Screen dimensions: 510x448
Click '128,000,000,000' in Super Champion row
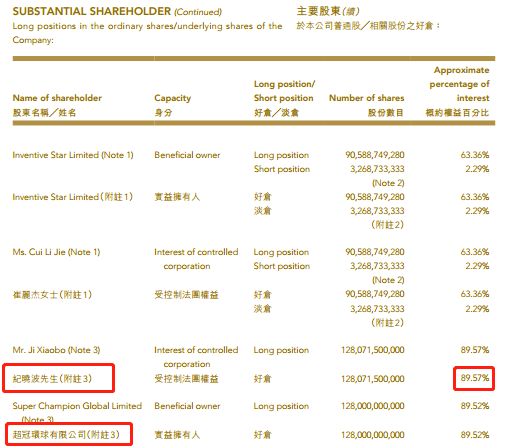pos(372,406)
